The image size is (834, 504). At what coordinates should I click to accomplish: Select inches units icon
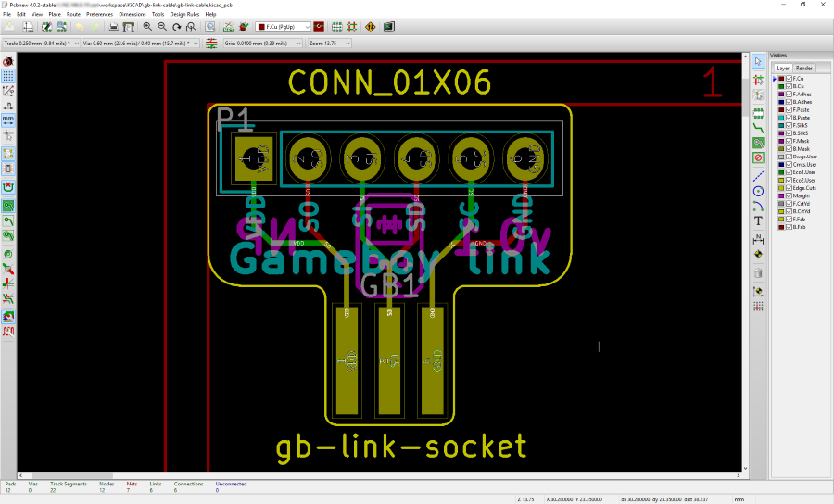point(8,105)
